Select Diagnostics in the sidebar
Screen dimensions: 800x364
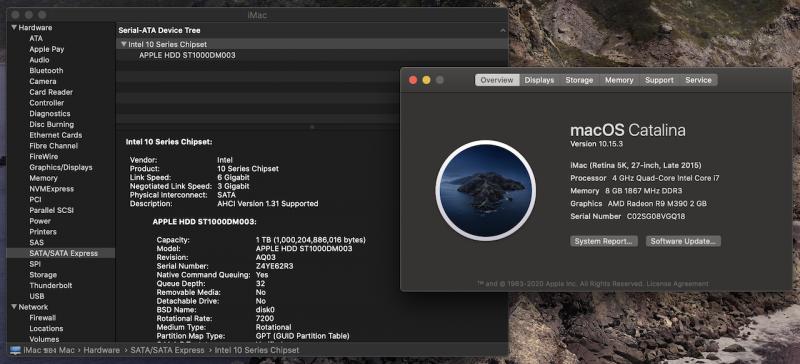49,113
